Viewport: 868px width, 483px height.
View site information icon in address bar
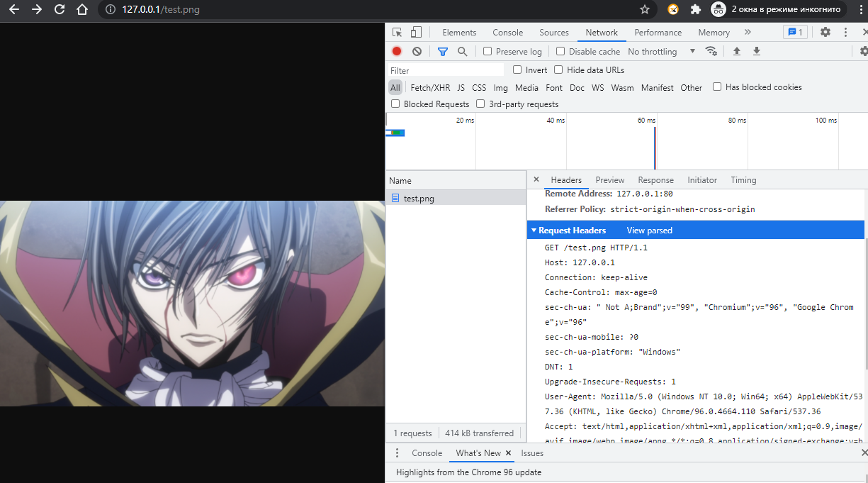click(x=110, y=10)
